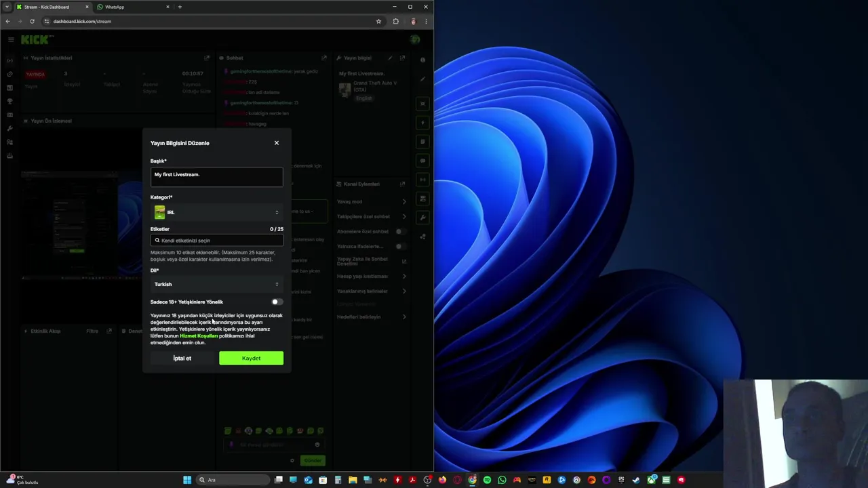Open Opera browser from the taskbar
Image resolution: width=868 pixels, height=488 pixels.
[458, 480]
